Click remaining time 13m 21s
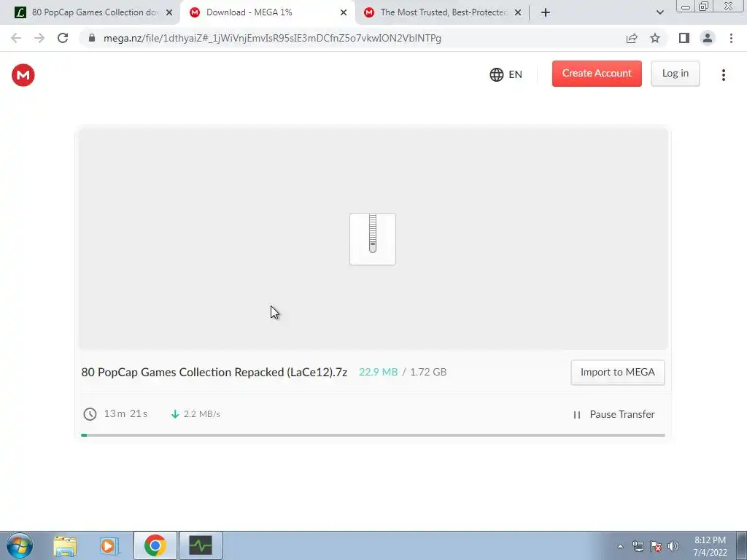 click(125, 414)
